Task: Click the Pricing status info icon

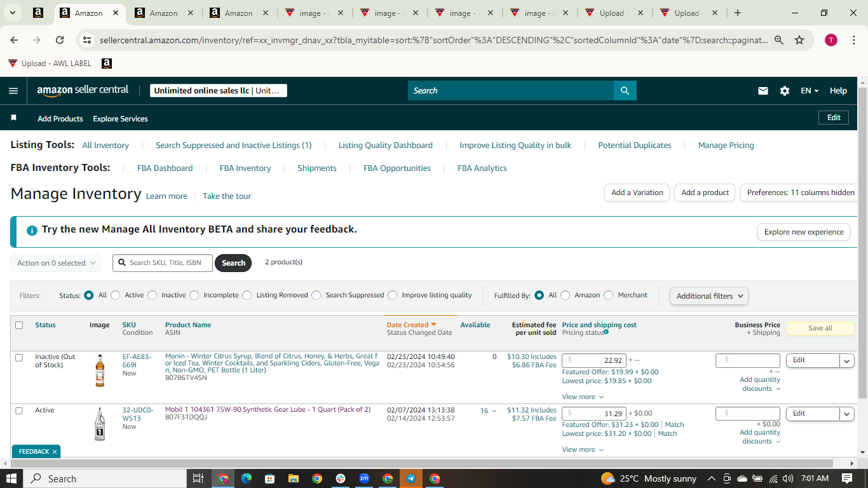Action: click(x=606, y=332)
